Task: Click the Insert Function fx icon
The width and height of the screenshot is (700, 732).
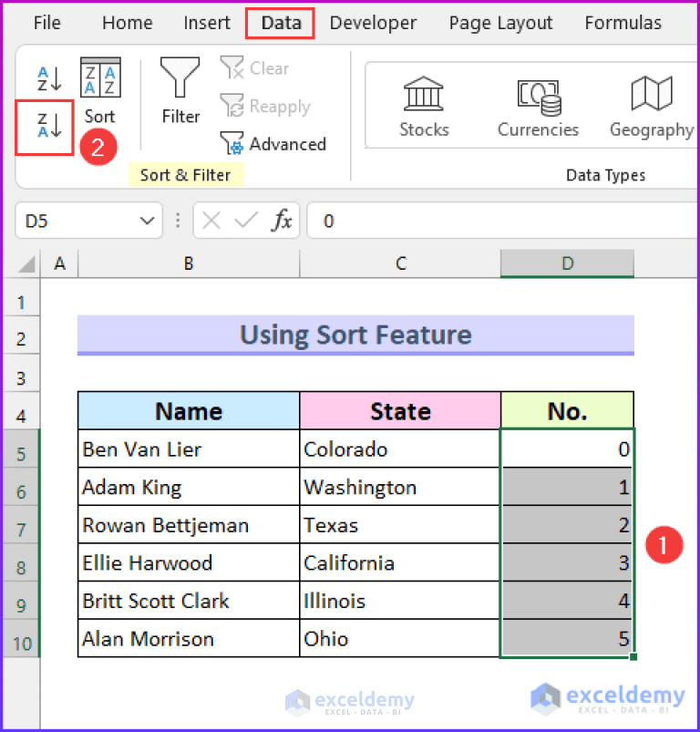Action: 283,221
